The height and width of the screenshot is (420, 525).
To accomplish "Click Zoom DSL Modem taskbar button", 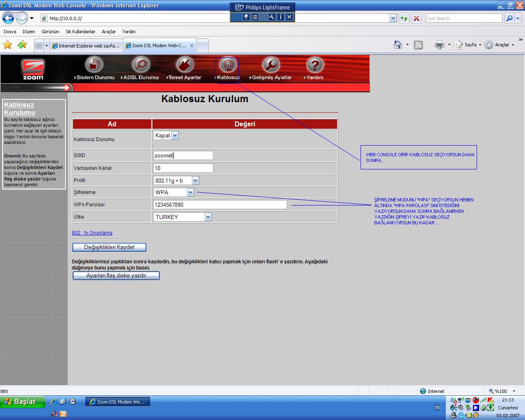I will click(x=118, y=402).
